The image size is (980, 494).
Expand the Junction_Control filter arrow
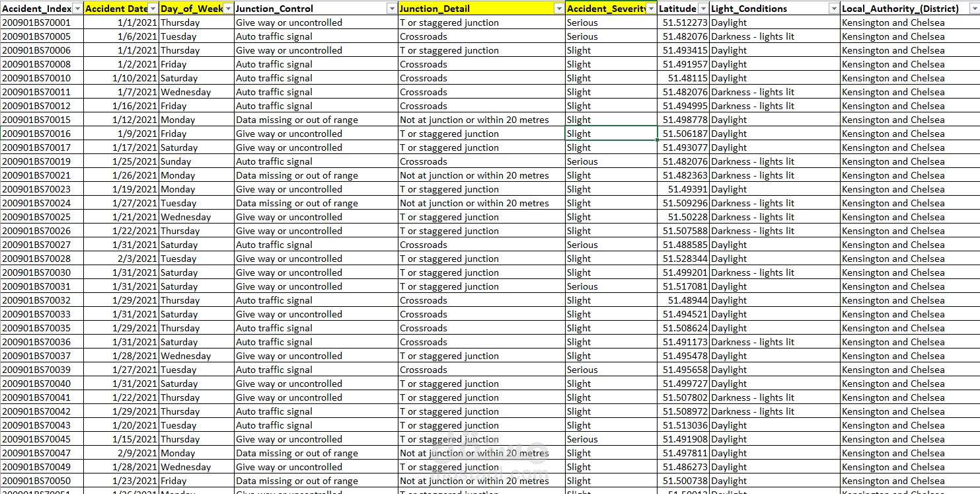(x=392, y=9)
